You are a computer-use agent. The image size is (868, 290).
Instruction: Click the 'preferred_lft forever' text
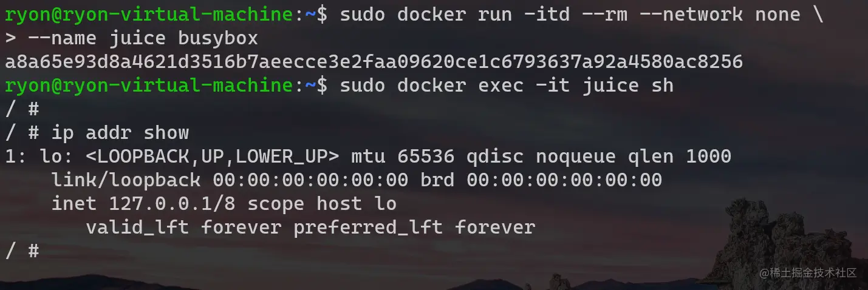[x=414, y=228]
